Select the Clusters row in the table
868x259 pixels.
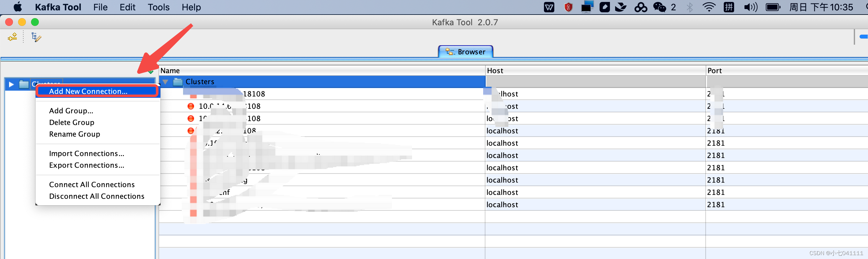[322, 82]
